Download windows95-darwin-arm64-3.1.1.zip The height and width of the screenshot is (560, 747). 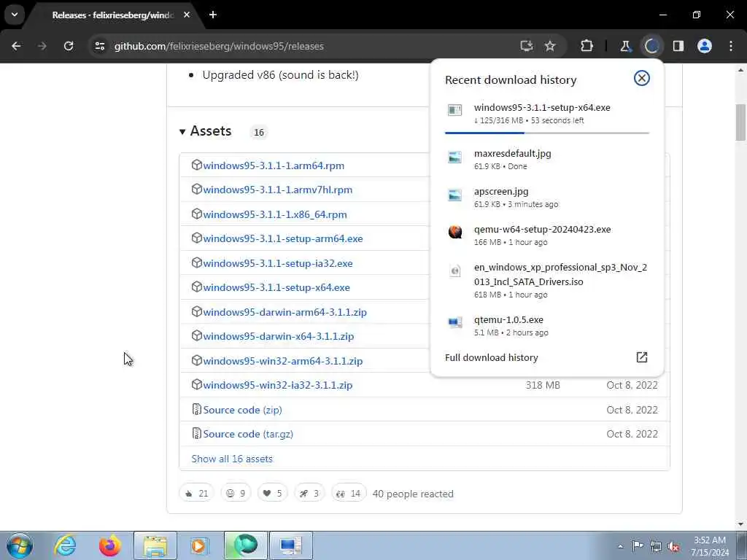pos(285,312)
